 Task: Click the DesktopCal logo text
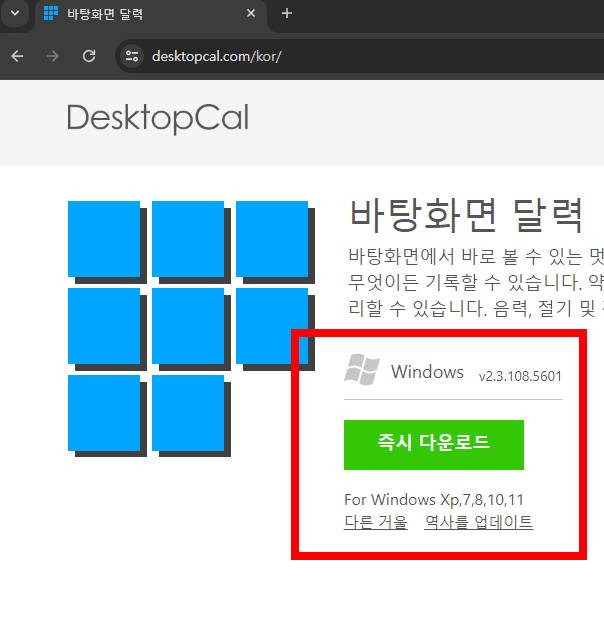(x=157, y=118)
